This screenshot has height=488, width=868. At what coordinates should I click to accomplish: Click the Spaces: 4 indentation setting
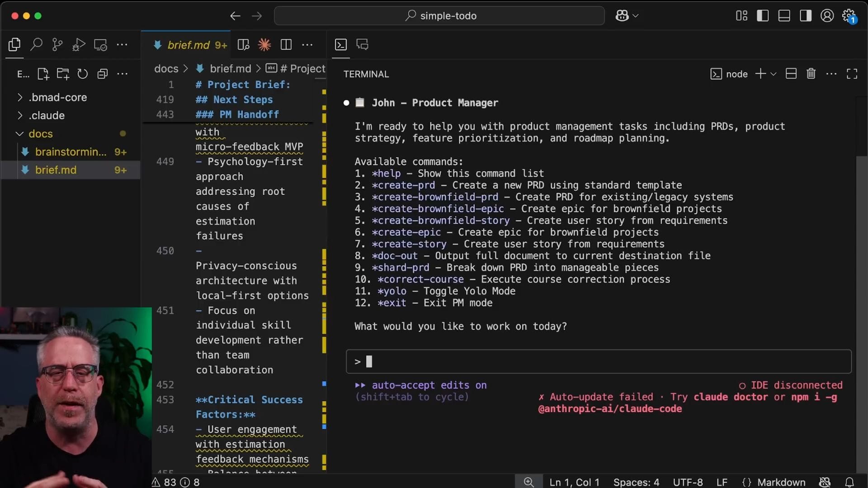(636, 482)
